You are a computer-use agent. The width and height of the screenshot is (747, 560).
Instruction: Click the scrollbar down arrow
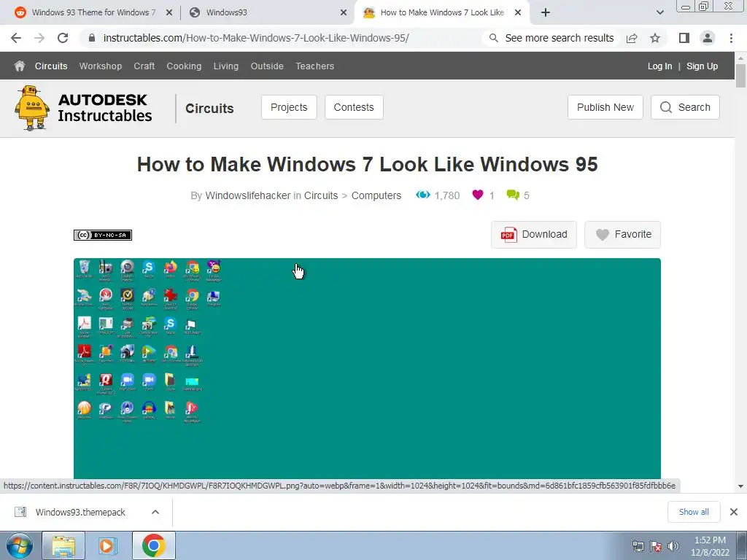coord(740,486)
